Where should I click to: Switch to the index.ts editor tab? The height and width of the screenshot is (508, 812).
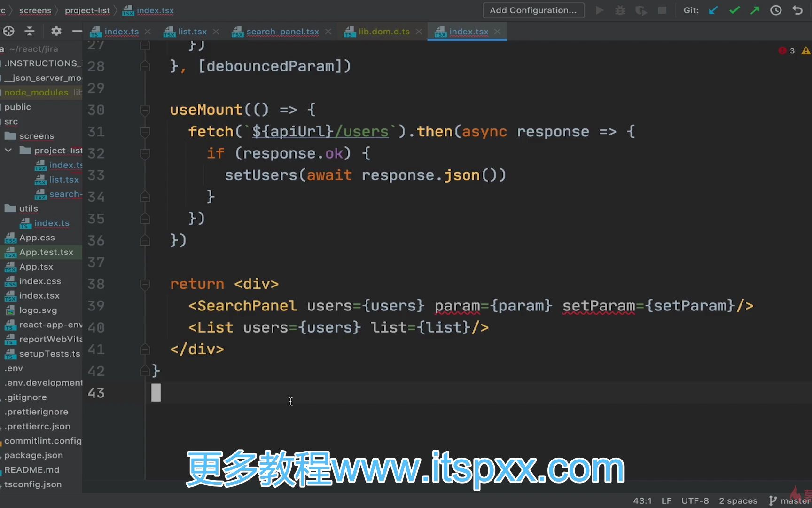(121, 32)
